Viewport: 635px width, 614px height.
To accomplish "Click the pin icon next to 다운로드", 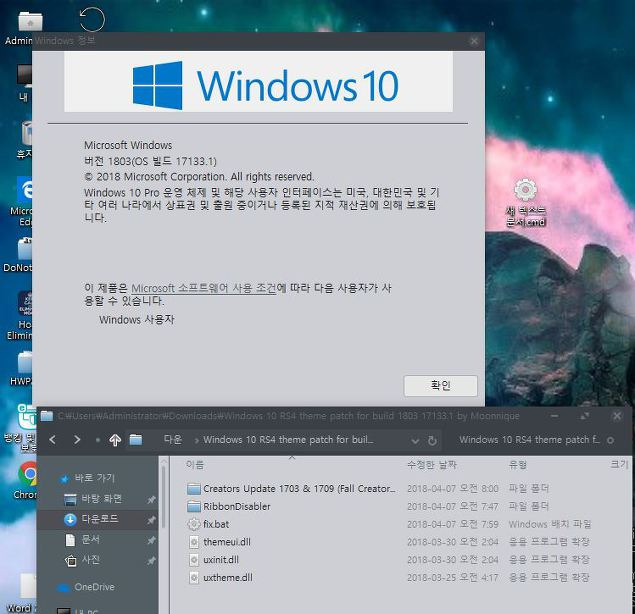I will [151, 520].
